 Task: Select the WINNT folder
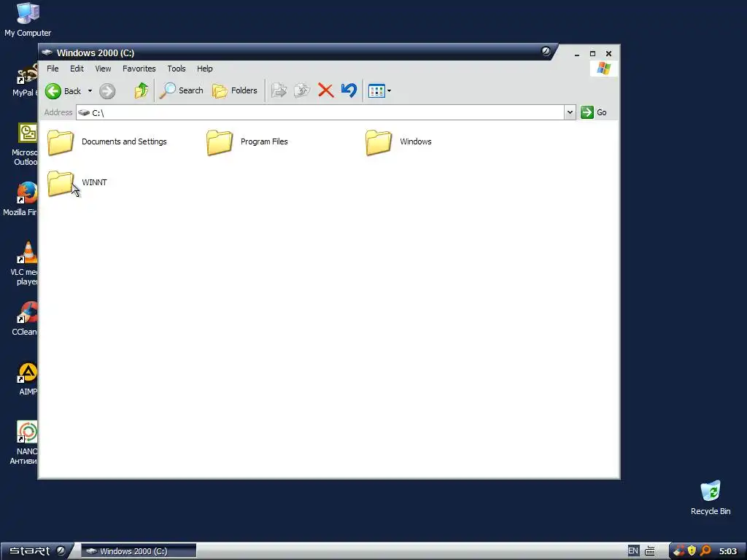(77, 183)
